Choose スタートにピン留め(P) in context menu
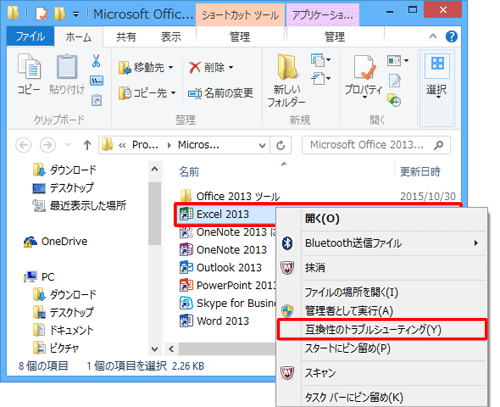Screen dimensions: 500x407 point(381,348)
